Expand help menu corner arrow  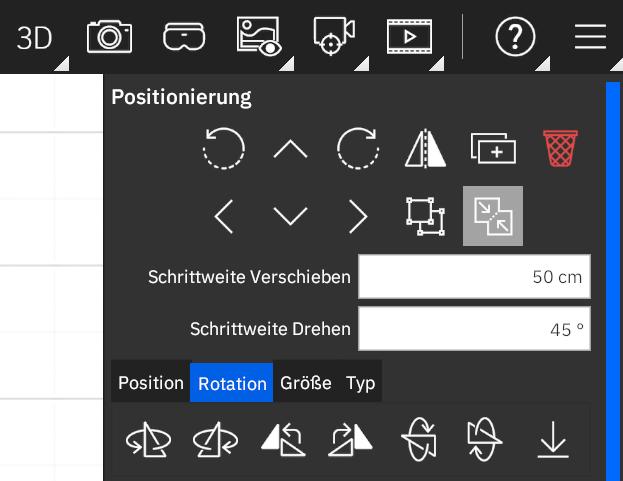[x=543, y=64]
